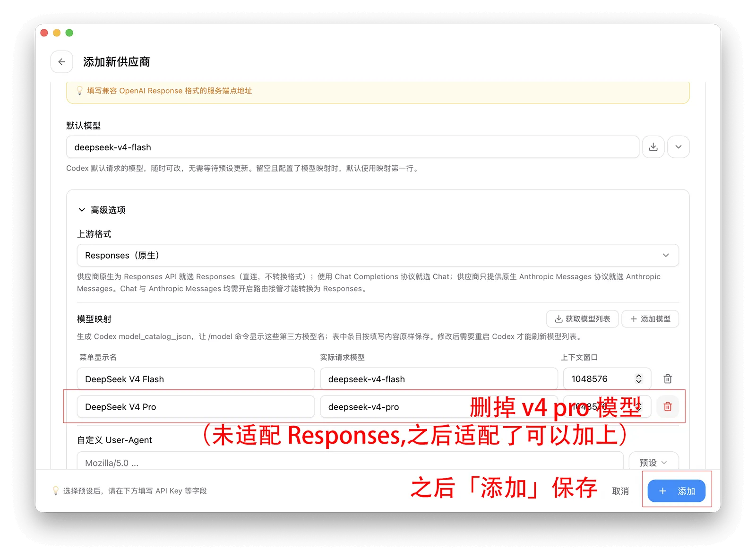This screenshot has width=756, height=559.
Task: Go back with the arrow button
Action: [x=62, y=62]
